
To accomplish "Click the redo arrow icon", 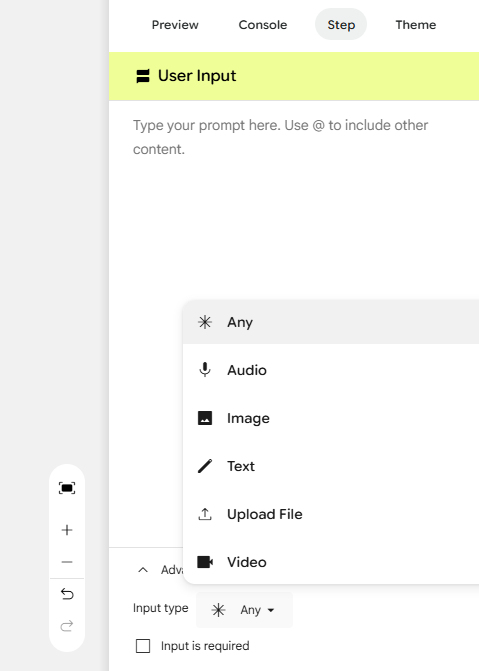I will coord(67,626).
